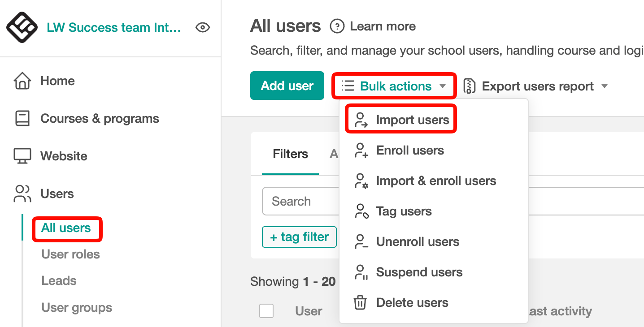This screenshot has height=327, width=644.
Task: Click the Learn more question mark icon
Action: point(337,26)
